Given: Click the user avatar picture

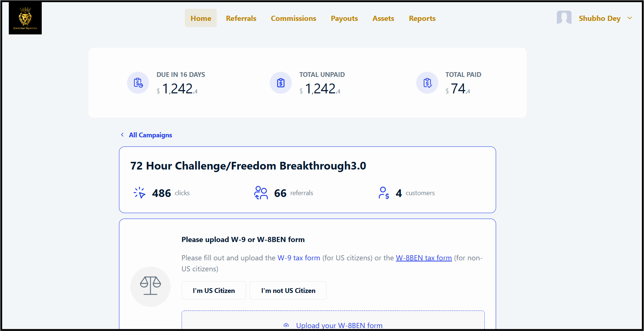Looking at the screenshot, I should (x=564, y=18).
